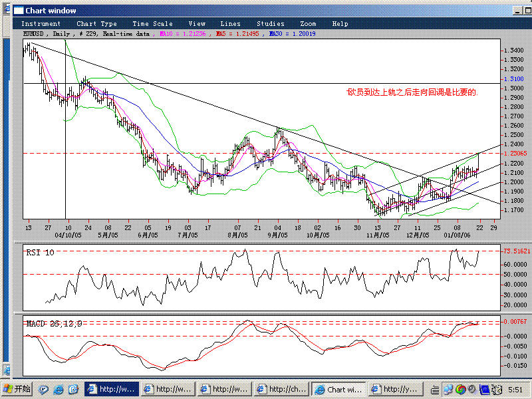
Task: Switch to the http://ch... taskbar window
Action: [x=281, y=389]
